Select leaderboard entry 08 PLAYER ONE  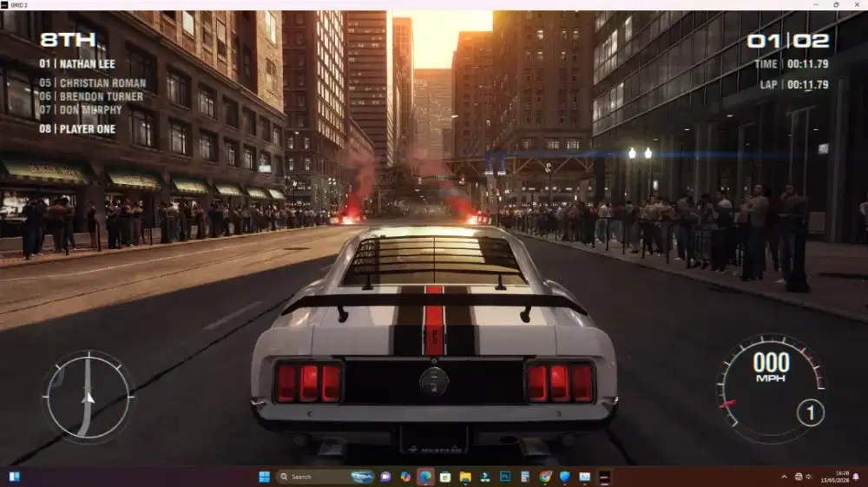pyautogui.click(x=77, y=129)
